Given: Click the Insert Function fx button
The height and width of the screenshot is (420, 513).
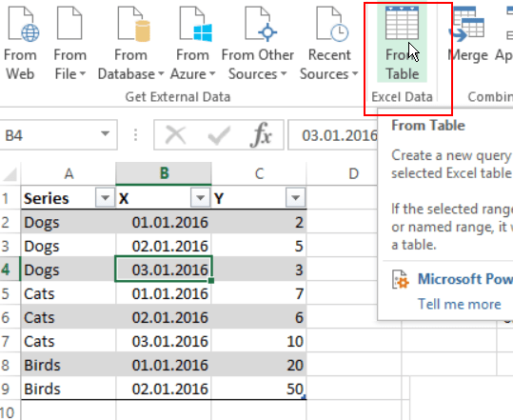Looking at the screenshot, I should (x=261, y=134).
